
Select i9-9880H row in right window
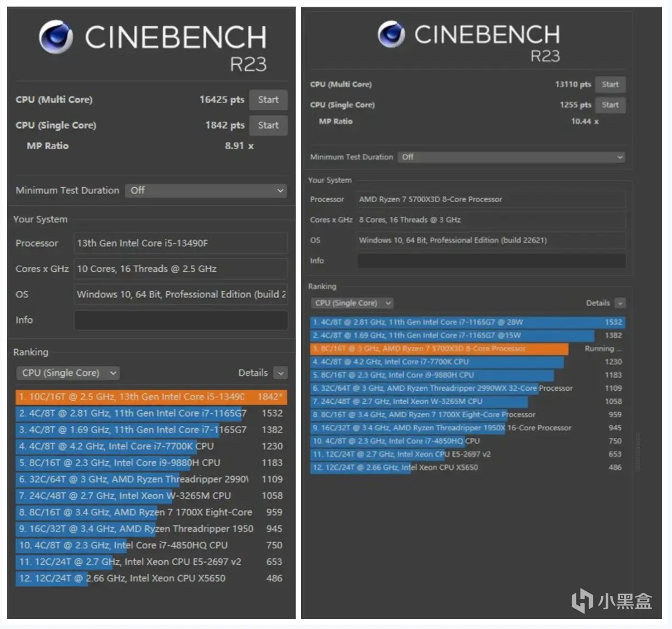point(467,375)
